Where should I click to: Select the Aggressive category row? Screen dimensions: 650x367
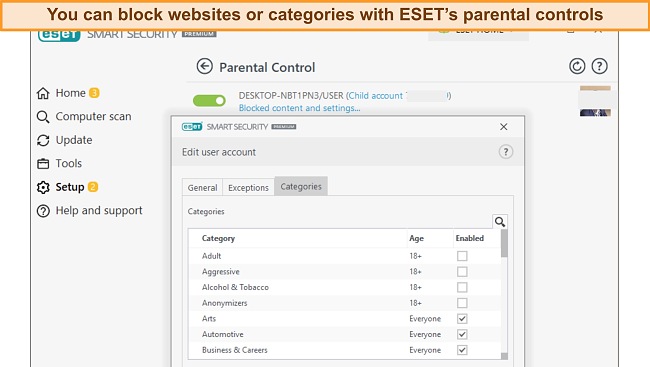(x=344, y=272)
